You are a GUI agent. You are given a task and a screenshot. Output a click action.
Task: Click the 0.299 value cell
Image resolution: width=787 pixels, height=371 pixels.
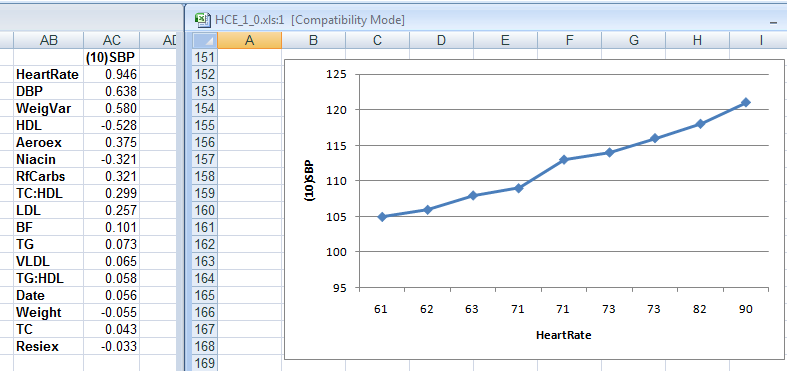click(x=111, y=194)
